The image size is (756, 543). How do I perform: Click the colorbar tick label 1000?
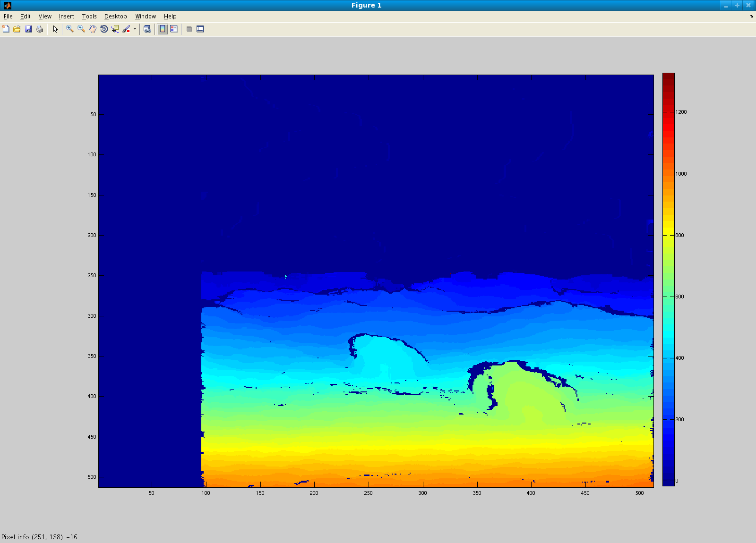pos(681,174)
